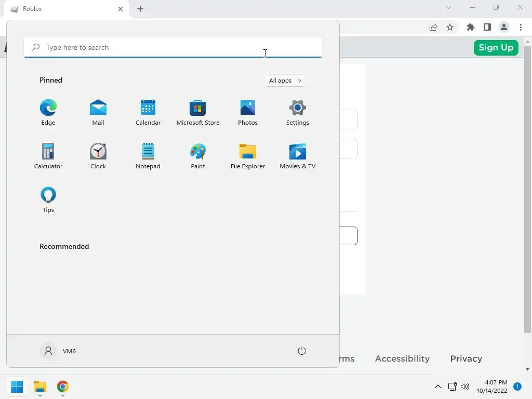
Task: Select the Roblox browser tab
Action: [66, 9]
